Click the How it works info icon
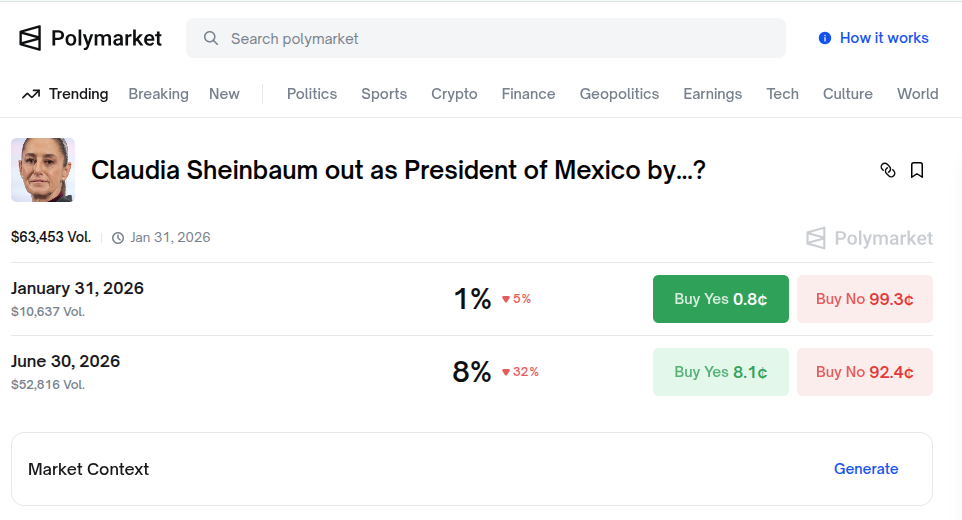This screenshot has height=520, width=962. pos(825,38)
